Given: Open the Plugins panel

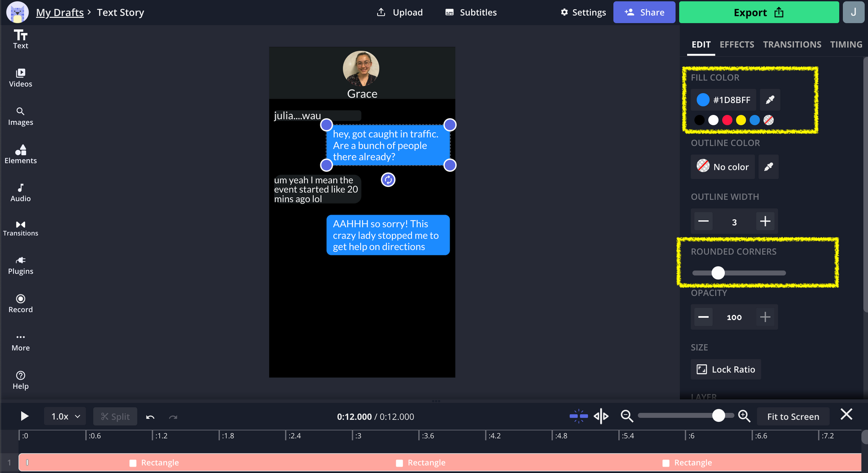Looking at the screenshot, I should coord(20,265).
